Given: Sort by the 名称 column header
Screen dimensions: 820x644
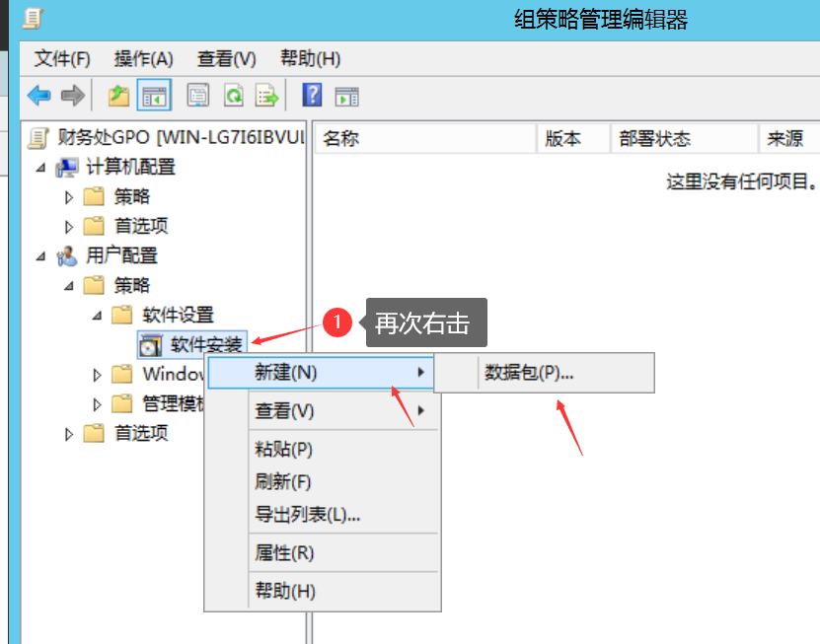Looking at the screenshot, I should tap(425, 138).
